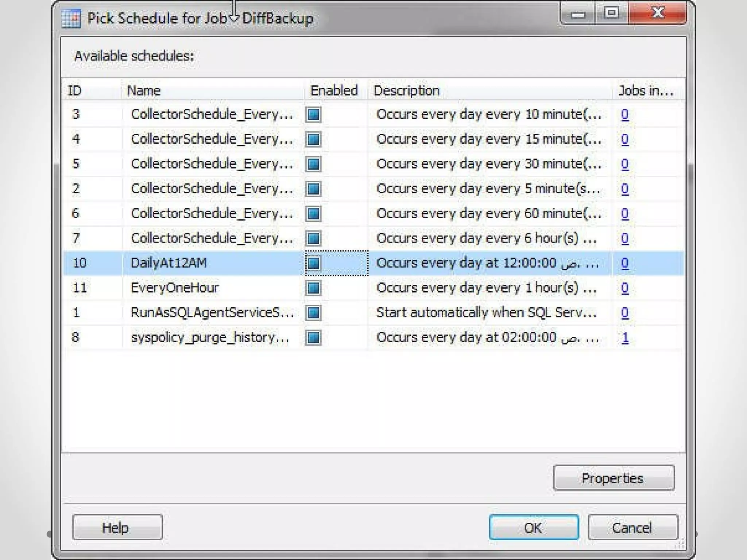Image resolution: width=747 pixels, height=560 pixels.
Task: Open jobs in schedule link for DailyAt12AM
Action: pos(625,263)
